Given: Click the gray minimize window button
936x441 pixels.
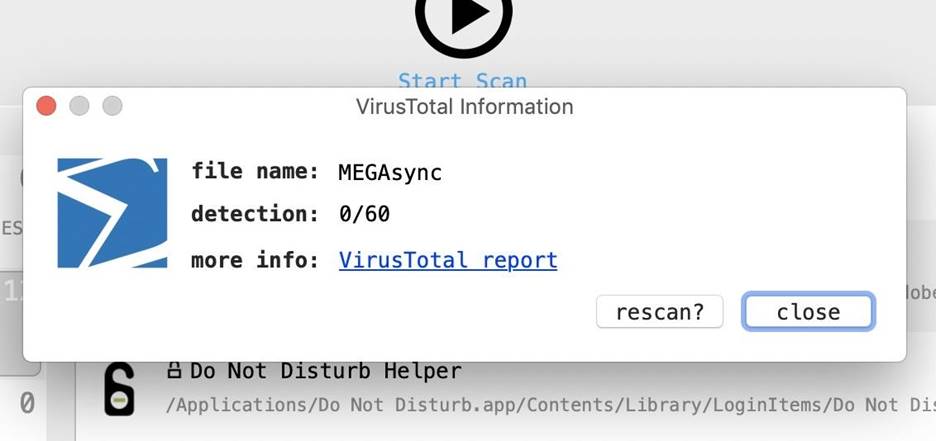Looking at the screenshot, I should [79, 106].
